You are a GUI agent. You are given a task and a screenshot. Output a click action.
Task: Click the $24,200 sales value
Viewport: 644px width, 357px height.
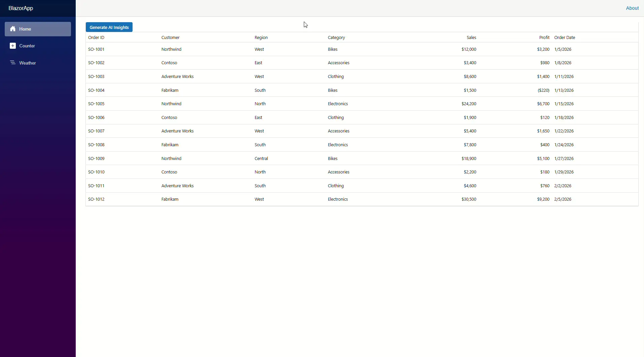pos(469,104)
